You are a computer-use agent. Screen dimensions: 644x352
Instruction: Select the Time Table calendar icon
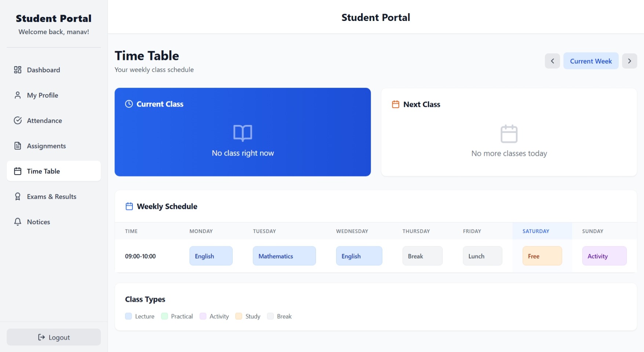(x=18, y=171)
